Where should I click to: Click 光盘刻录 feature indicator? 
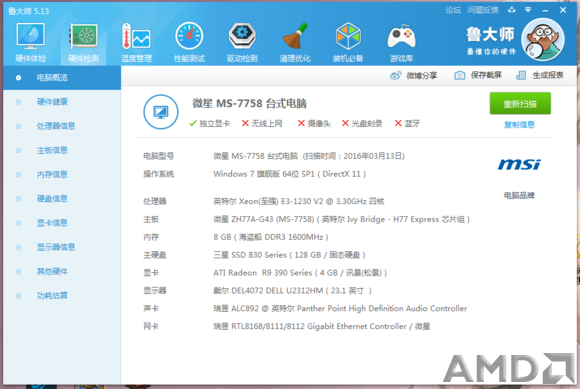(x=362, y=123)
